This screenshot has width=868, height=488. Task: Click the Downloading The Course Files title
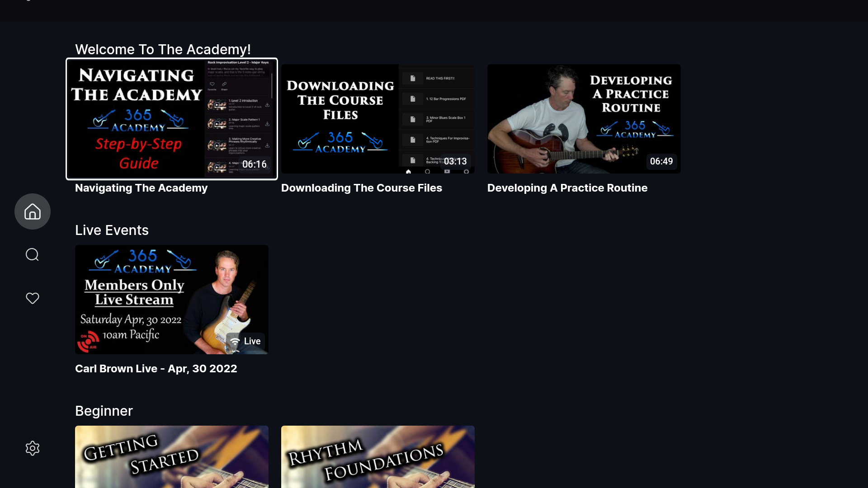362,188
